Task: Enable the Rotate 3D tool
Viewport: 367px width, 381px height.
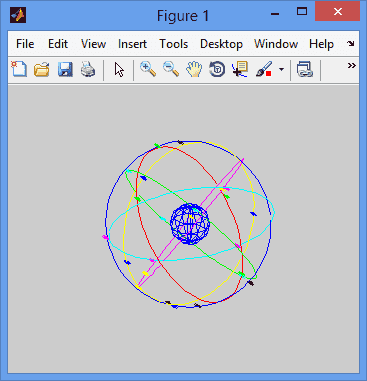Action: point(217,69)
